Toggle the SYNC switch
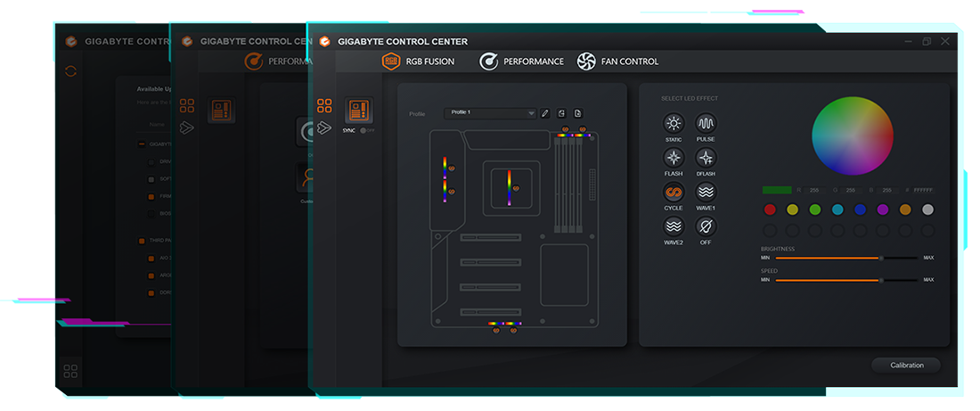 [x=366, y=130]
